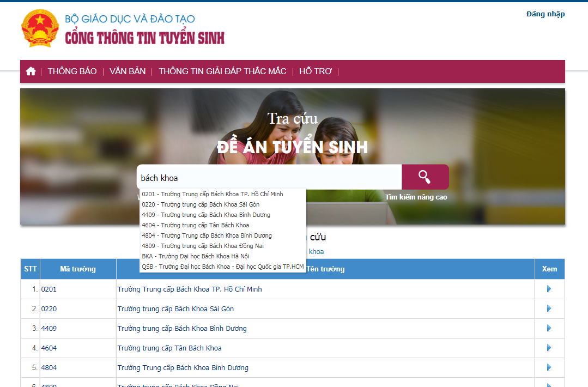
Task: Select suggestion 4409 Bách Khoa Bình Dương
Action: pyautogui.click(x=223, y=215)
